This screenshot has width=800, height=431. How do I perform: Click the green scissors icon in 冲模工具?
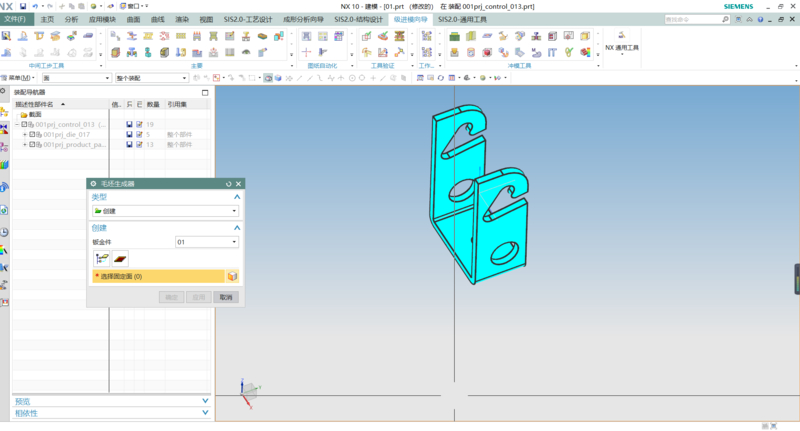(x=569, y=53)
